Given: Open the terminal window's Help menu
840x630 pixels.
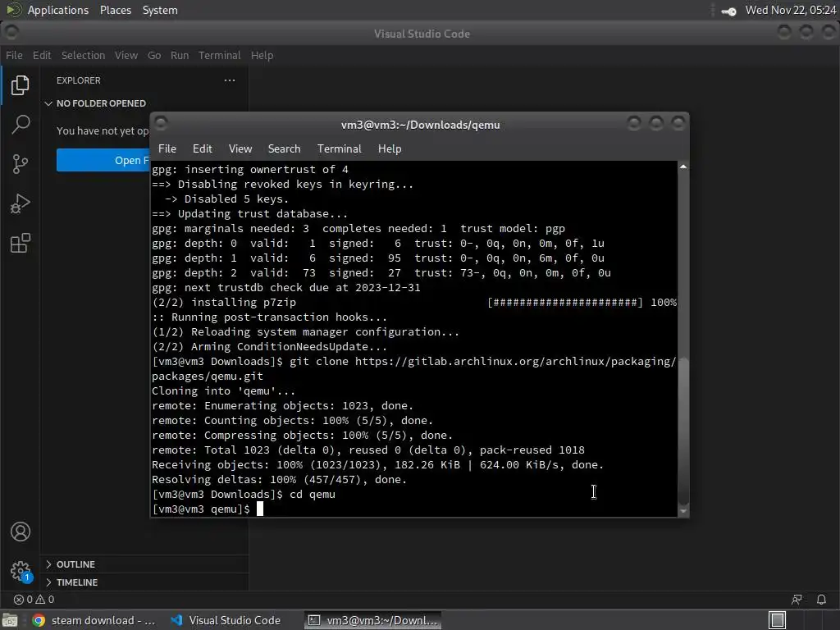Looking at the screenshot, I should click(390, 149).
